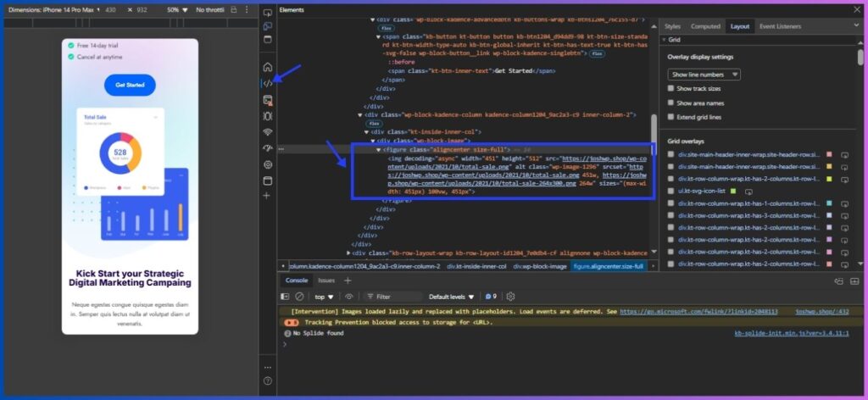
Task: Enable the Show track sizes checkbox
Action: [671, 88]
